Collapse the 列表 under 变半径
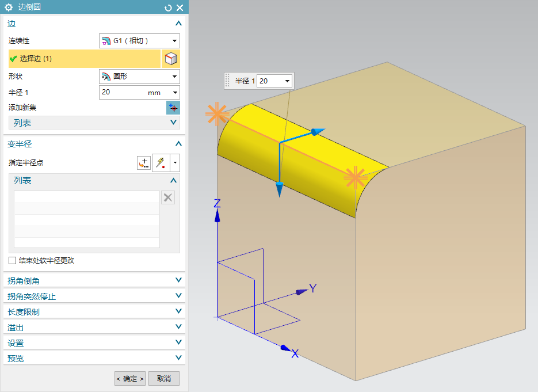The image size is (538, 392). (174, 180)
